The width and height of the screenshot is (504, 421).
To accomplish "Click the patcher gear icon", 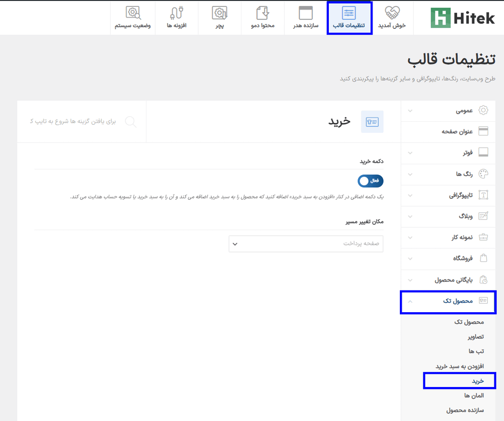I will tap(219, 13).
